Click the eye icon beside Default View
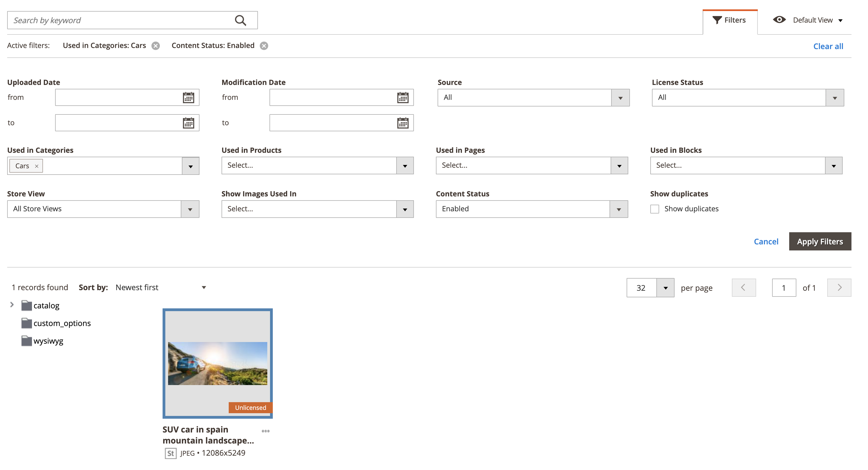 click(x=779, y=20)
